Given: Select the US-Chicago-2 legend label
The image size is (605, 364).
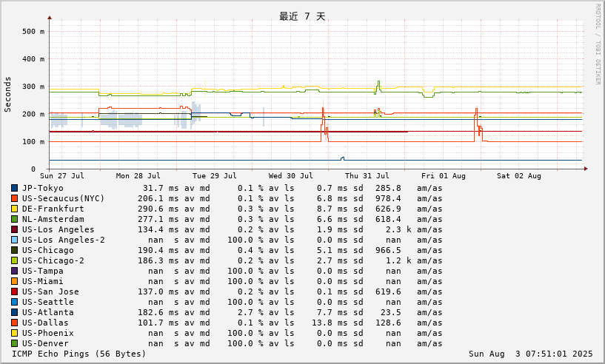Looking at the screenshot, I should (x=53, y=260).
